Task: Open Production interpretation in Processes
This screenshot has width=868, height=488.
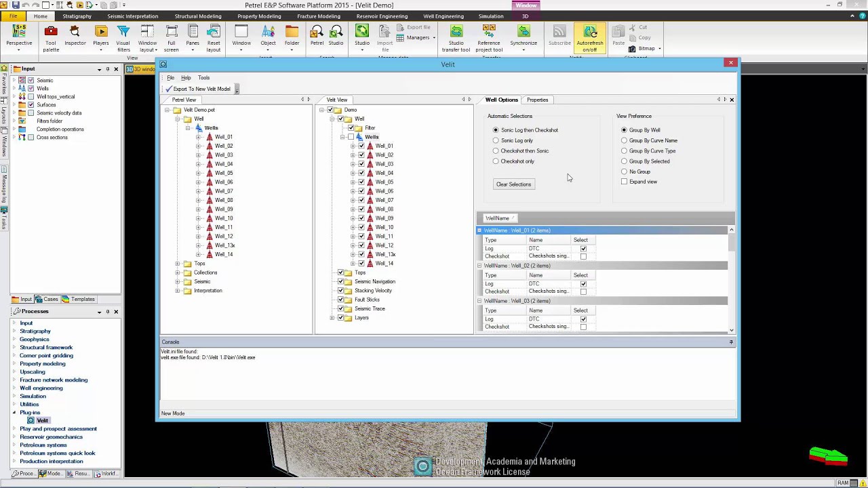Action: pos(52,462)
